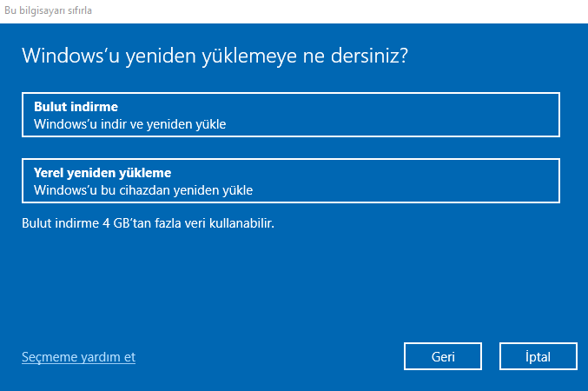Viewport: 588px width, 391px height.
Task: Cancel the reset with İptal
Action: coord(538,356)
